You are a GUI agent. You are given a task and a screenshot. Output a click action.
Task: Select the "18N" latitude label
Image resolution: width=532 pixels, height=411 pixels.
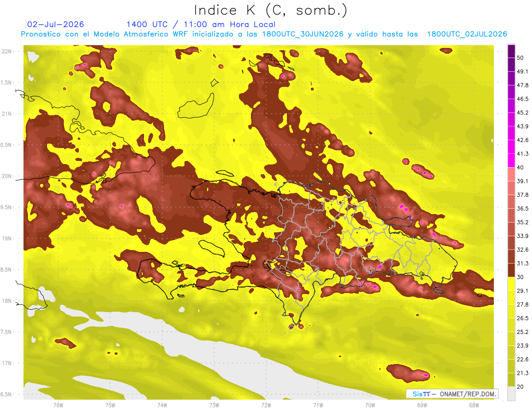click(7, 301)
